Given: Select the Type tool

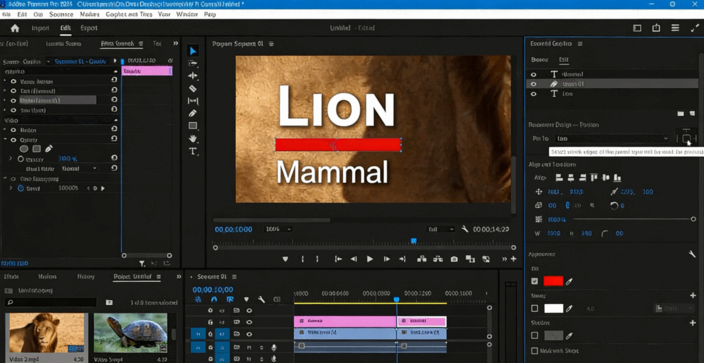Looking at the screenshot, I should point(193,151).
